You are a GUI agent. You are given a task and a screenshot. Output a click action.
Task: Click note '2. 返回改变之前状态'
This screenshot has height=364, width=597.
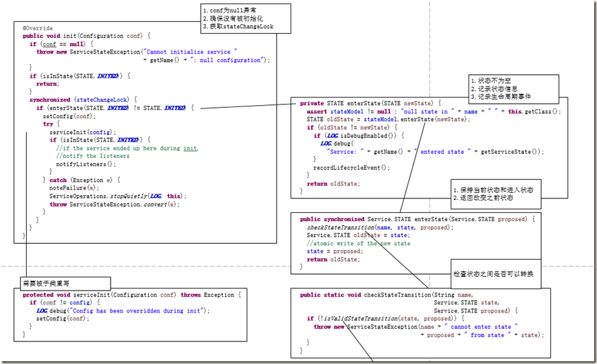[483, 198]
